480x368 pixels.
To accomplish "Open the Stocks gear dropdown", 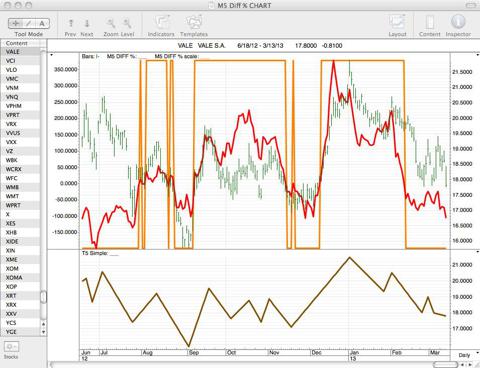I will [x=11, y=347].
